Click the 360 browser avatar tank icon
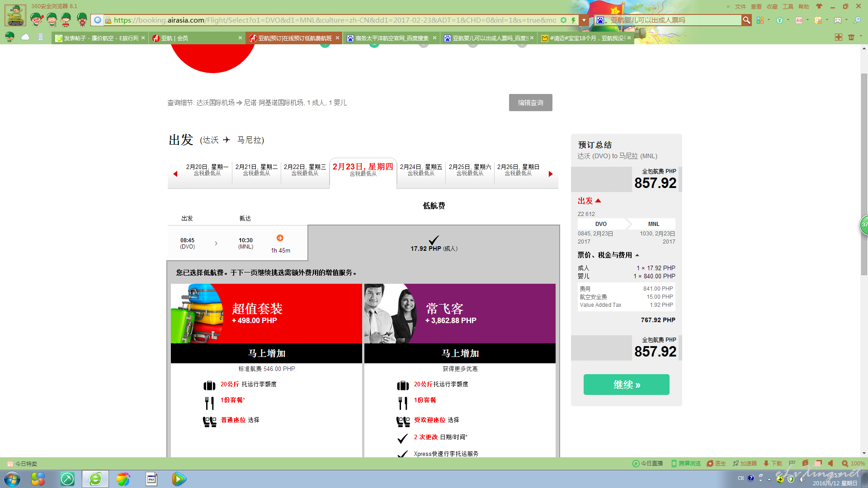This screenshot has width=868, height=488. click(16, 15)
